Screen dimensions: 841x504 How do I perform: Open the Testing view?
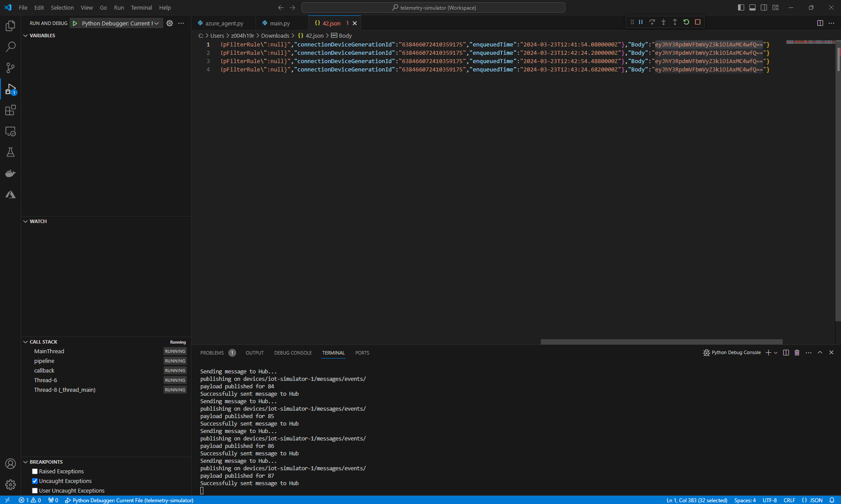(10, 152)
